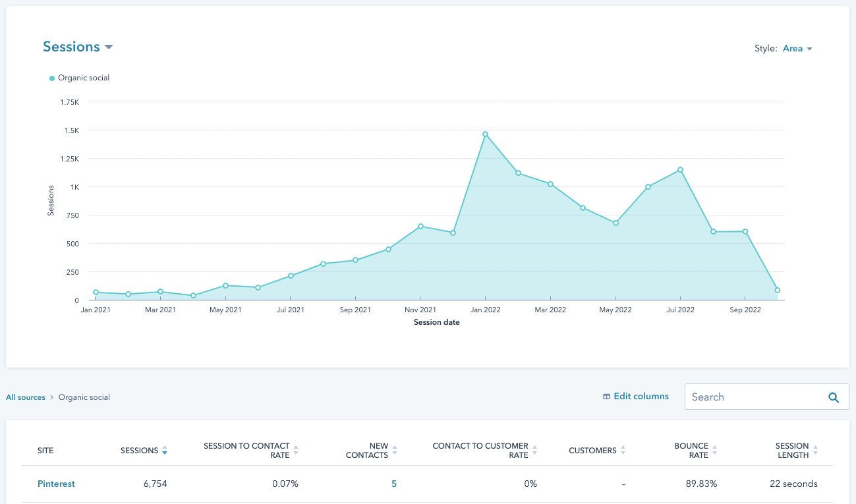Sort by Session to Contact Rate
The image size is (856, 504).
[x=251, y=451]
